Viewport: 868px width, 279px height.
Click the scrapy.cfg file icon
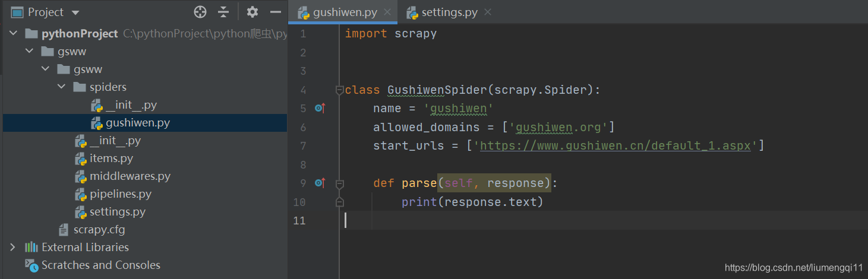point(64,230)
